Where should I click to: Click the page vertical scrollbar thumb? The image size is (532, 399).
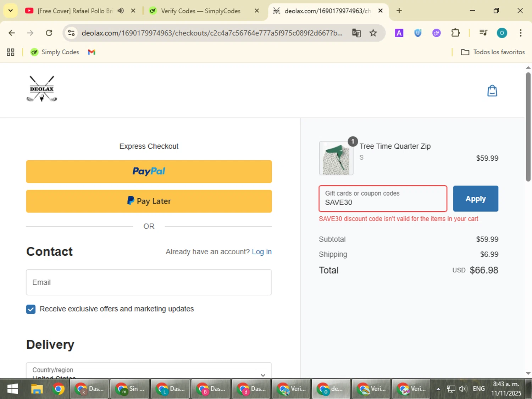528,127
